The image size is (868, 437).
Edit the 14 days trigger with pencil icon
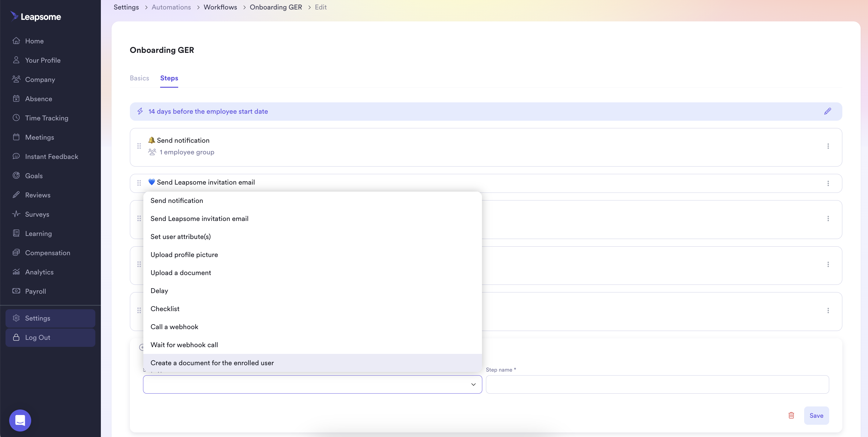pos(828,112)
